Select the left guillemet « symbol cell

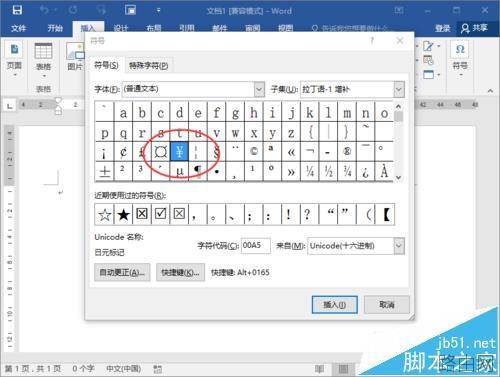[291, 152]
